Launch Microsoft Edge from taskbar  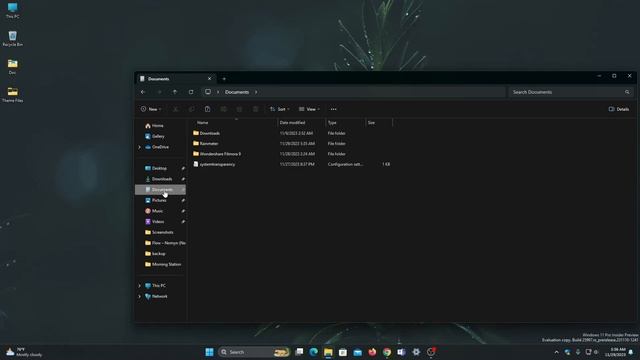(x=313, y=352)
